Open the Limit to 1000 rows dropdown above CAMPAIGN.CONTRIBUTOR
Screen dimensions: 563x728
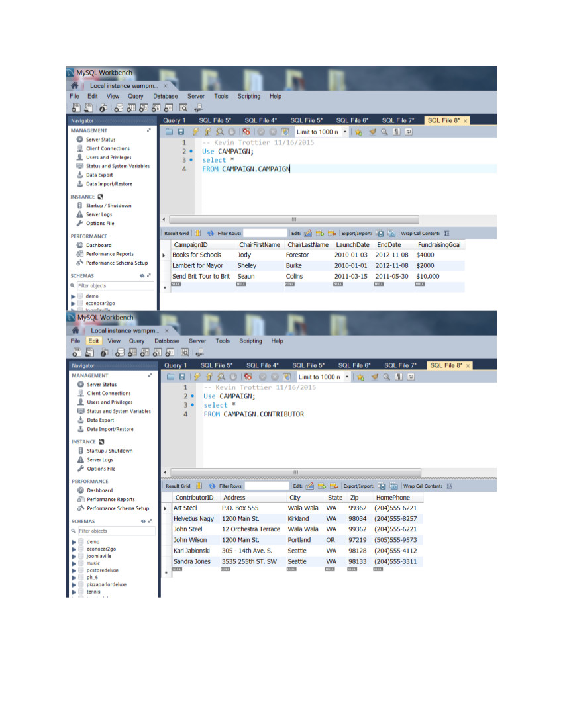coord(346,377)
